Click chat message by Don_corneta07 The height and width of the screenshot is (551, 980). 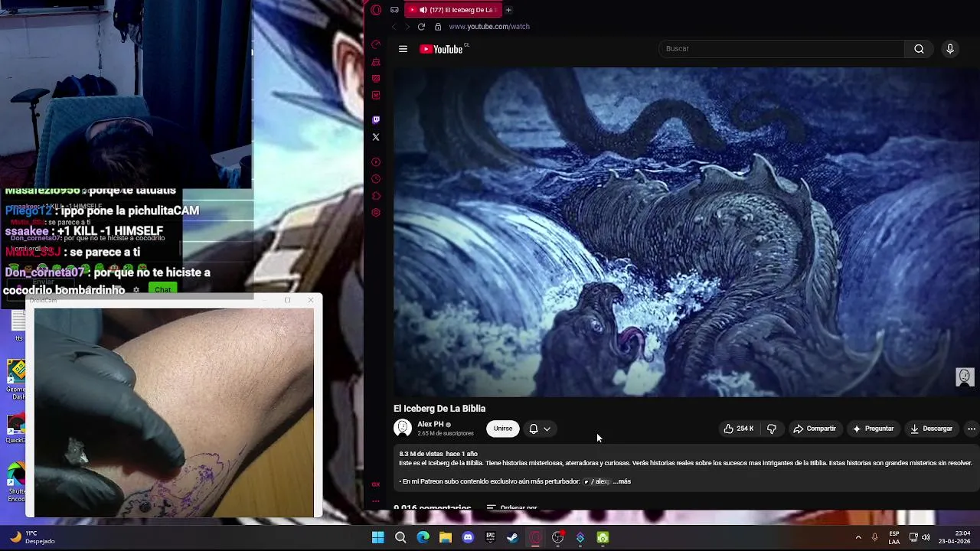coord(107,281)
